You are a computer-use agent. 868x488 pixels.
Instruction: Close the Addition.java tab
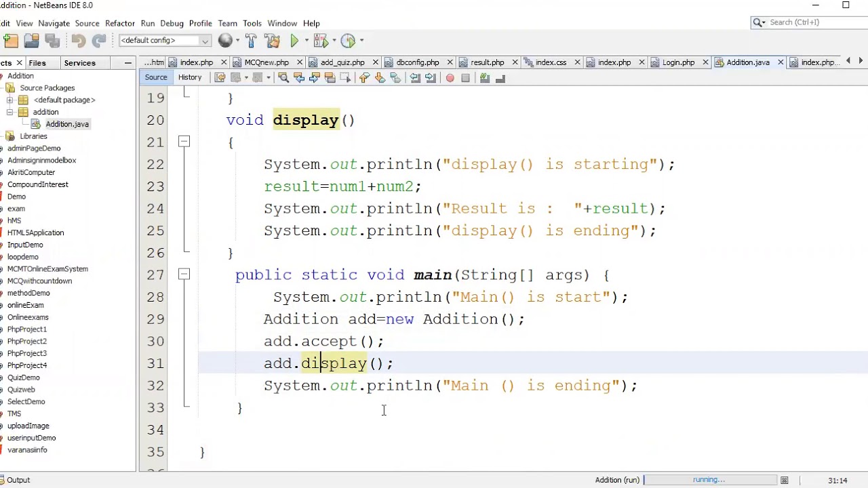tap(781, 62)
